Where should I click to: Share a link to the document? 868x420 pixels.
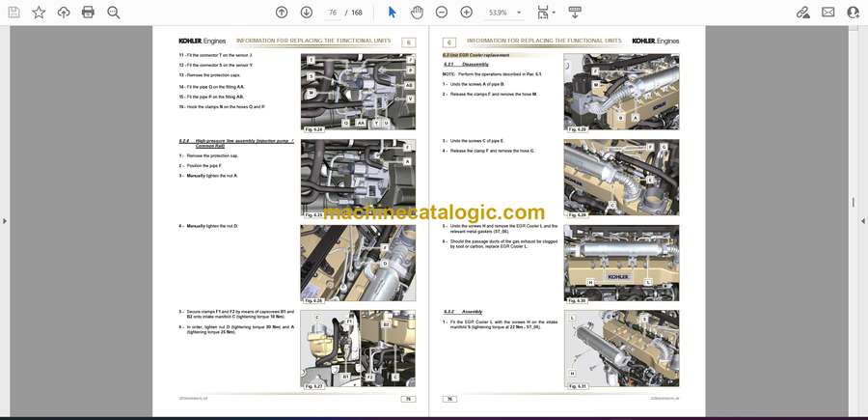(x=802, y=13)
